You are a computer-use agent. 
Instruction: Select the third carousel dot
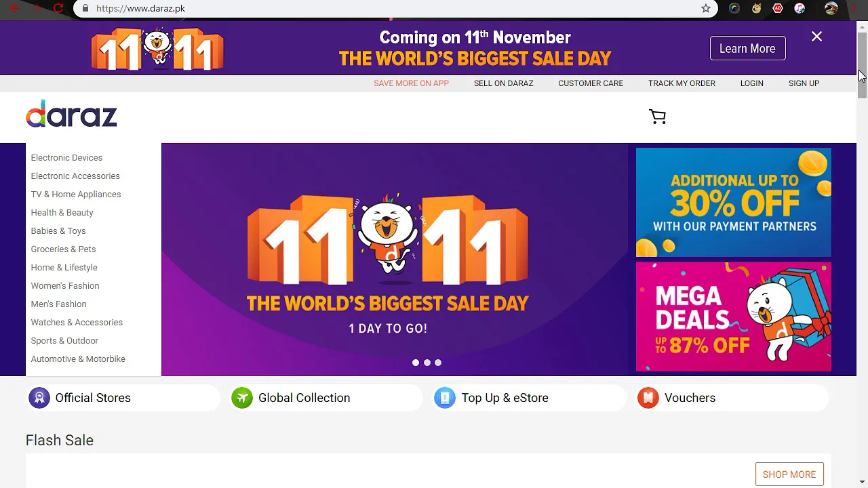tap(438, 363)
